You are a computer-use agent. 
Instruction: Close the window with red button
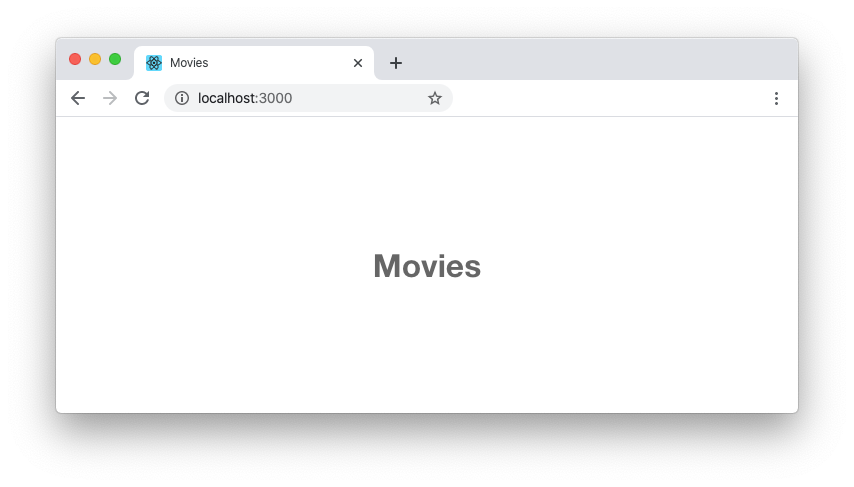coord(75,59)
